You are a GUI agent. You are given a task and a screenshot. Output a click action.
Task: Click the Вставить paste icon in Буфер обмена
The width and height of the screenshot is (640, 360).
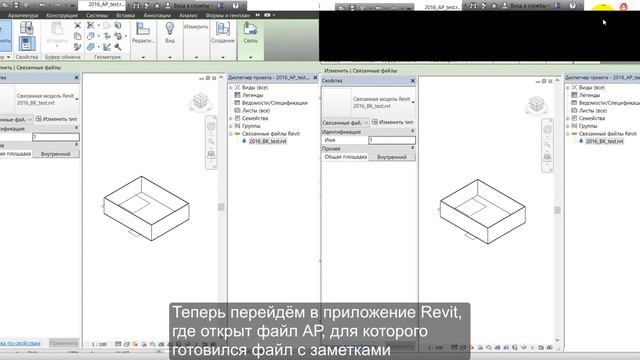[57, 29]
